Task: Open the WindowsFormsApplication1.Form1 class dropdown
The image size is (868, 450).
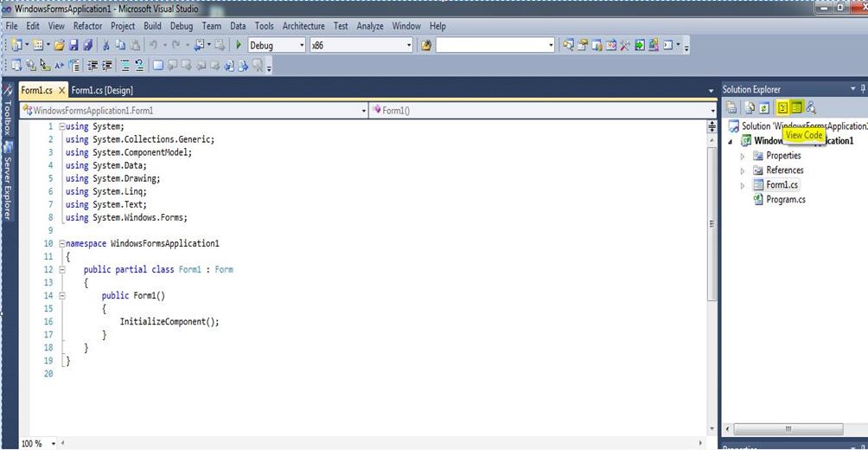Action: coord(364,111)
